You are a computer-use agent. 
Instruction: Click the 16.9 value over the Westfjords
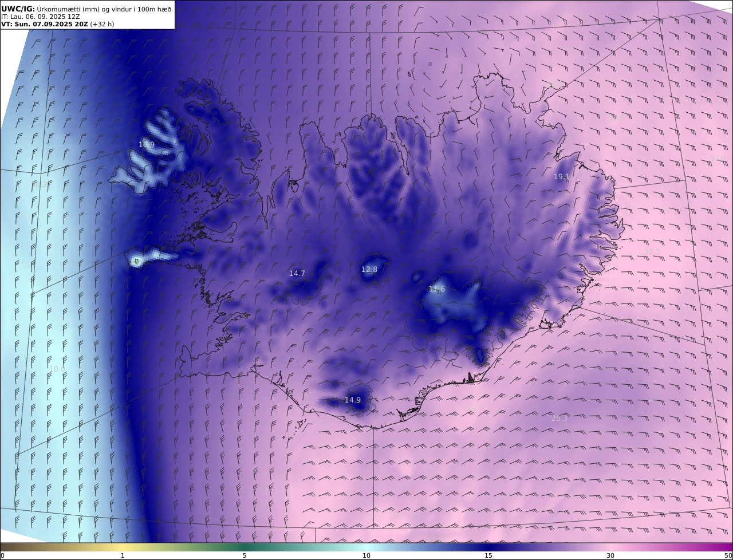(x=147, y=144)
